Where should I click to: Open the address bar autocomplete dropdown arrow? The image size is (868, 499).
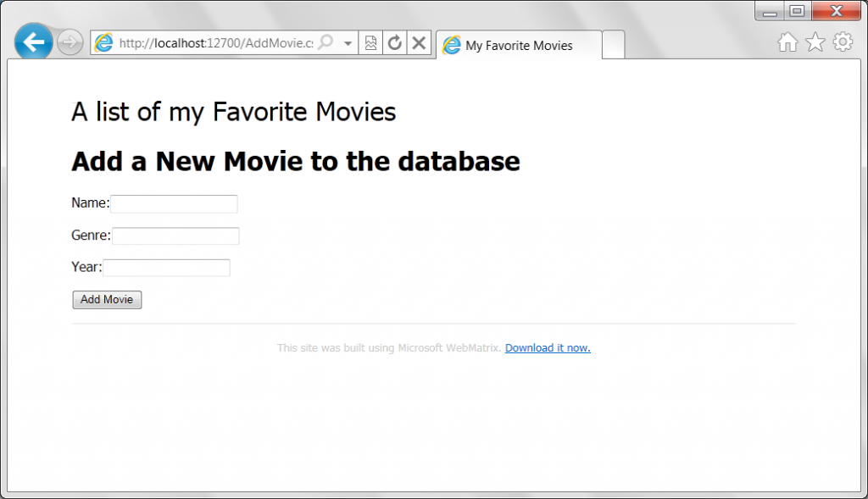[348, 43]
